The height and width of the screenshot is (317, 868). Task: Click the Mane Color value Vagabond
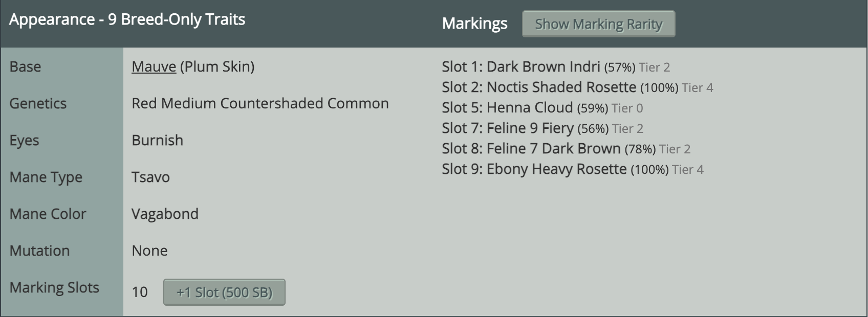point(165,214)
